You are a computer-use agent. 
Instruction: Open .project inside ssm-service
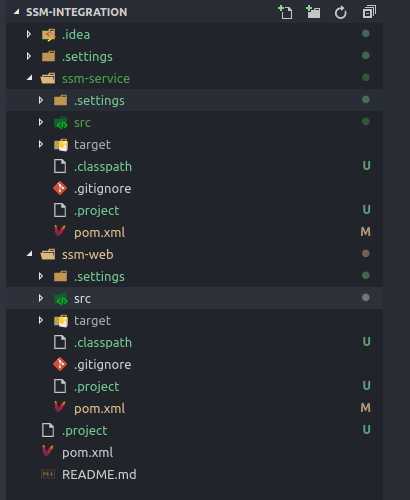tap(195, 210)
